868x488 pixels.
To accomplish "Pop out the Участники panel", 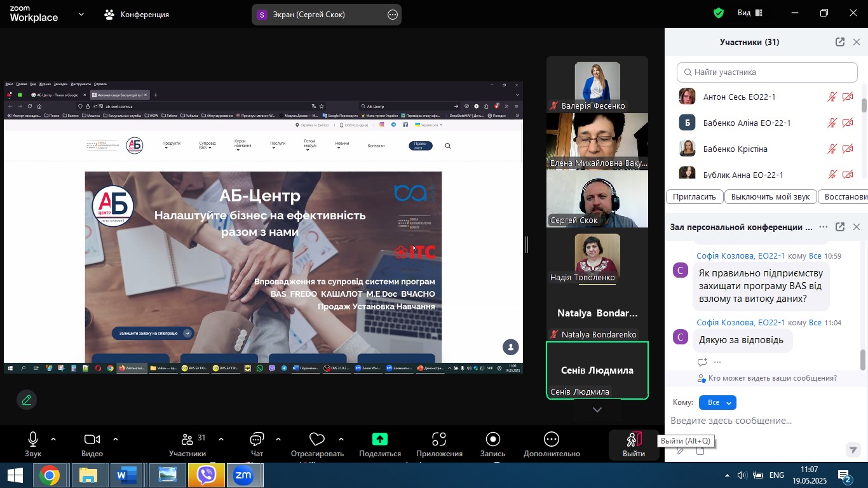I will [x=840, y=42].
